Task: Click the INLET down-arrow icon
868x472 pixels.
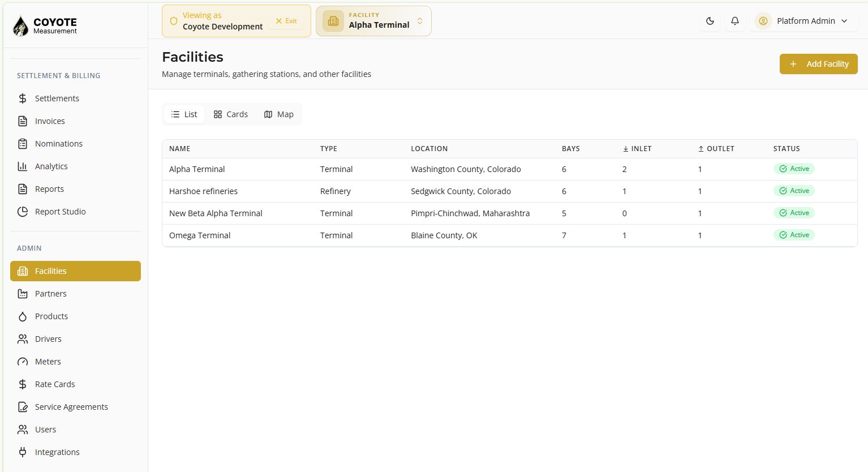Action: [626, 149]
